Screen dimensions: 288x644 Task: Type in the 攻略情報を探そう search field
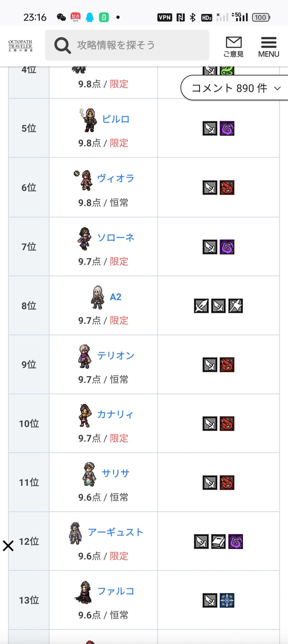pos(139,45)
